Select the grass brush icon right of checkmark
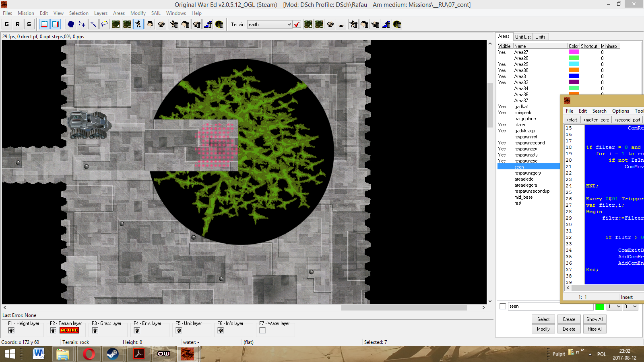 click(x=330, y=24)
